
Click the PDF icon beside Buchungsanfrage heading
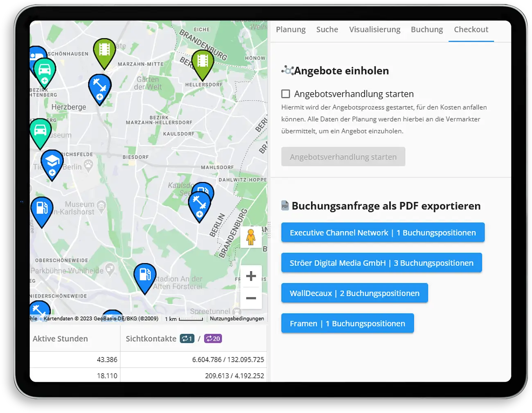coord(285,206)
